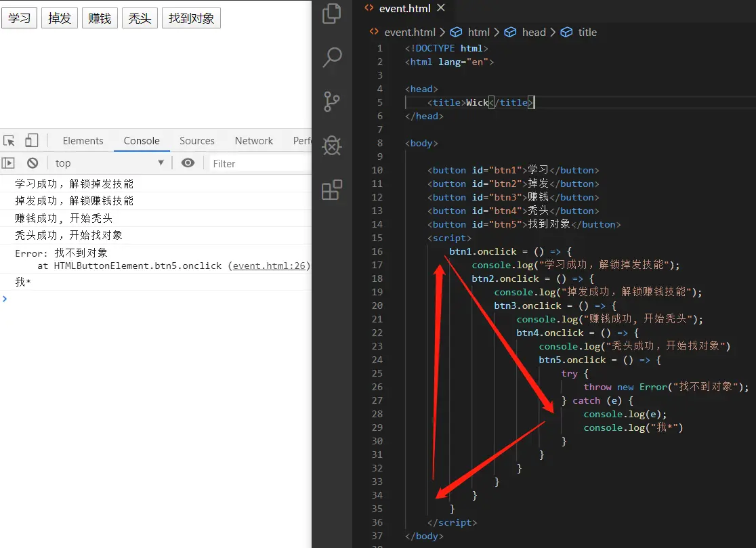Focus the console Filter field
Viewport: 756px width, 548px height.
260,163
